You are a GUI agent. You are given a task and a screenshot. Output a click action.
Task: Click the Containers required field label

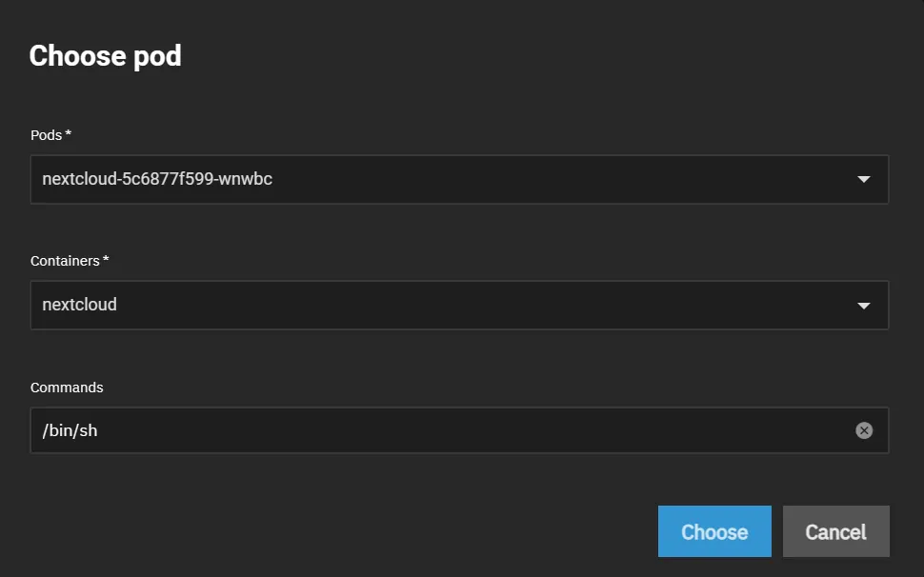(x=68, y=260)
